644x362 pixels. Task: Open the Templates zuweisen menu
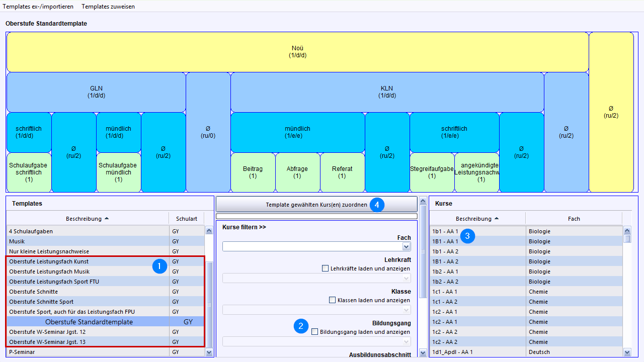108,7
